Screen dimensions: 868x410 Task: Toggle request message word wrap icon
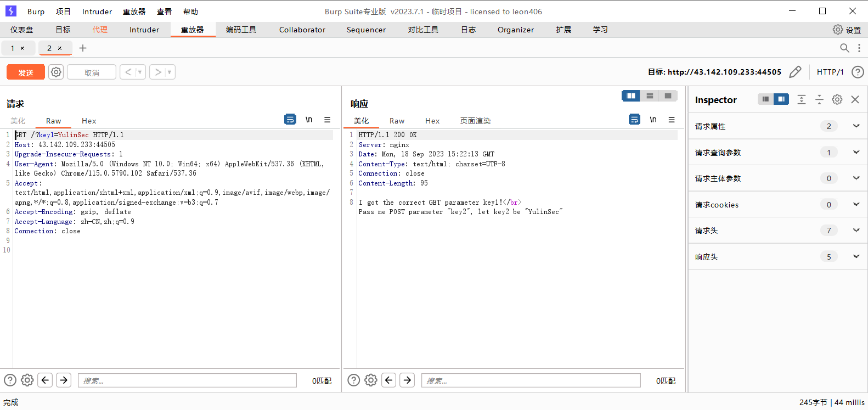pyautogui.click(x=290, y=119)
